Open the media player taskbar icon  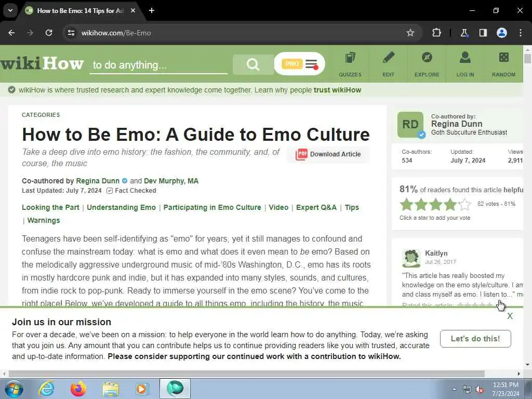pyautogui.click(x=142, y=389)
